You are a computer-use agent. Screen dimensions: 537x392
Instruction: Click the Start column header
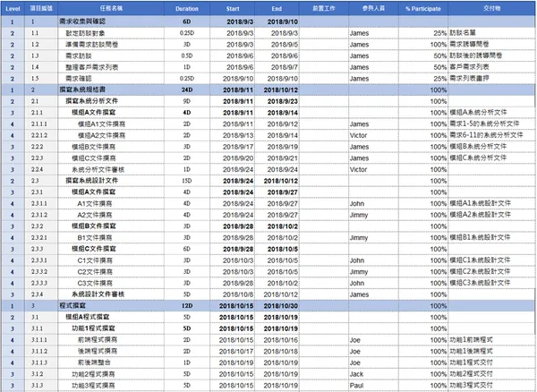232,9
